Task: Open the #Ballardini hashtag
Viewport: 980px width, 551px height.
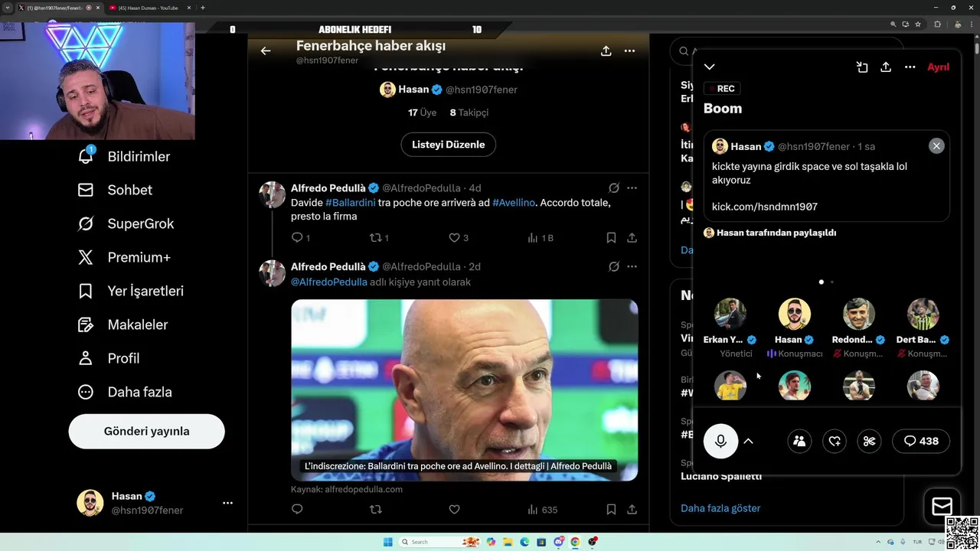Action: [350, 203]
